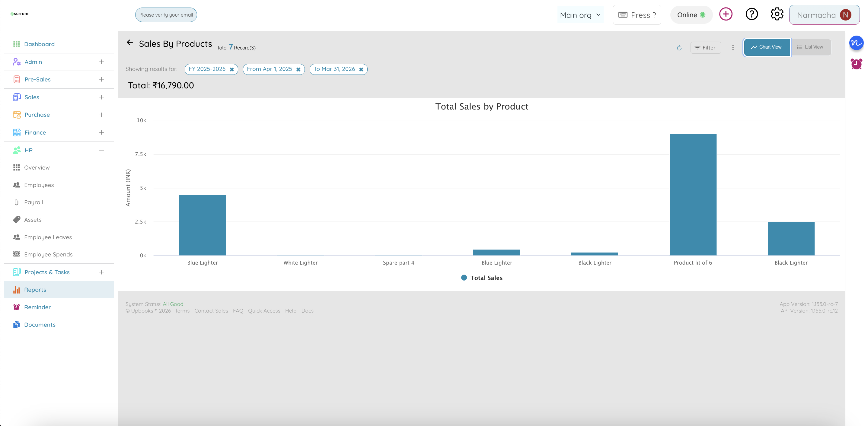Open the Main org dropdown
Viewport: 868px width, 426px height.
point(580,15)
